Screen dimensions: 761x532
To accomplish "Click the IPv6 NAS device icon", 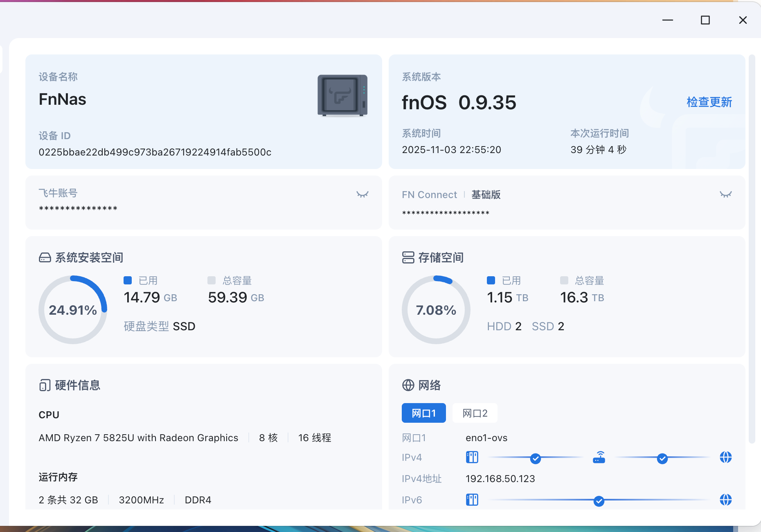I will coord(472,500).
